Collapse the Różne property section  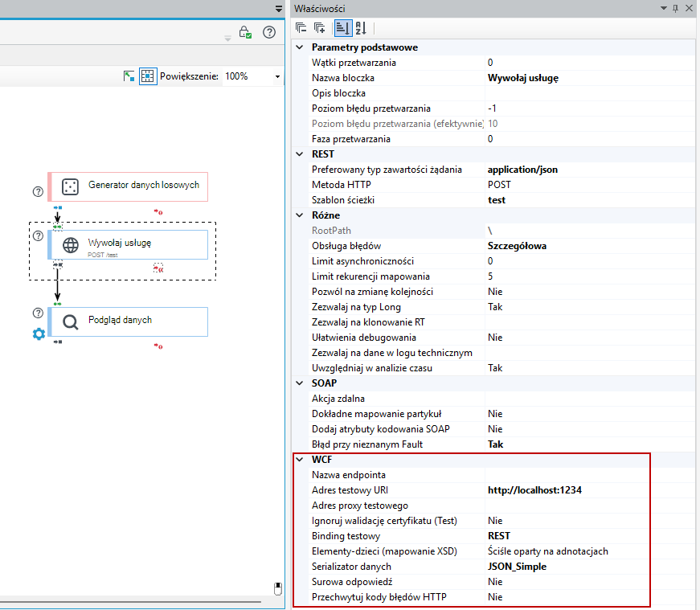[x=300, y=215]
